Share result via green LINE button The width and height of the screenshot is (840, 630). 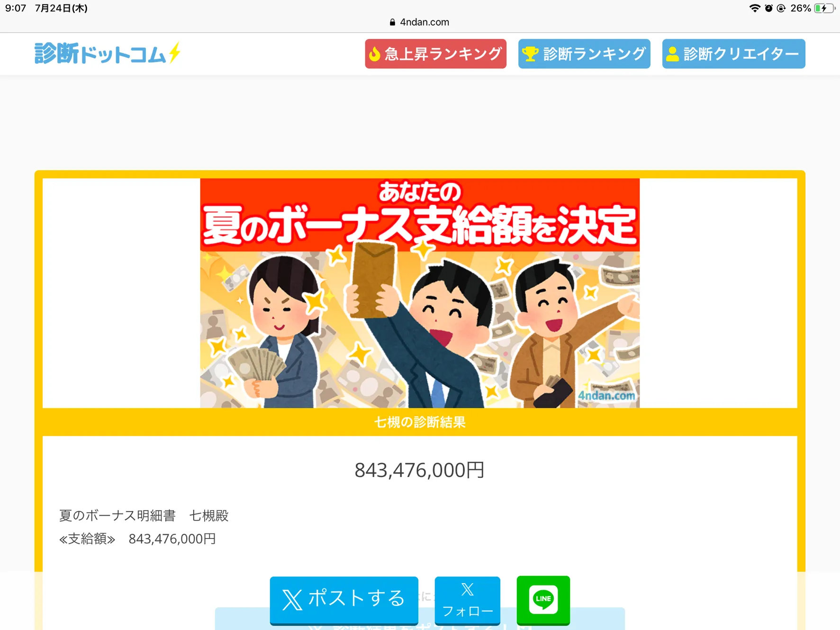tap(543, 600)
